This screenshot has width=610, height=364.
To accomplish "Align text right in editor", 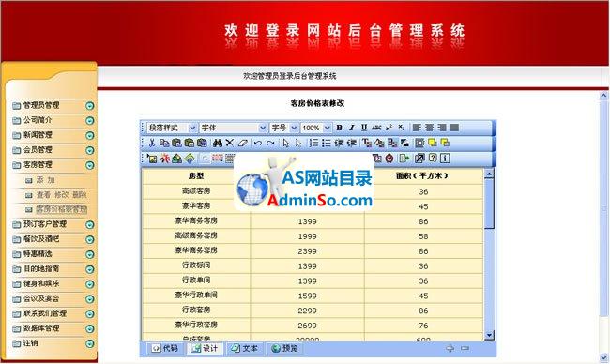I will tap(442, 128).
